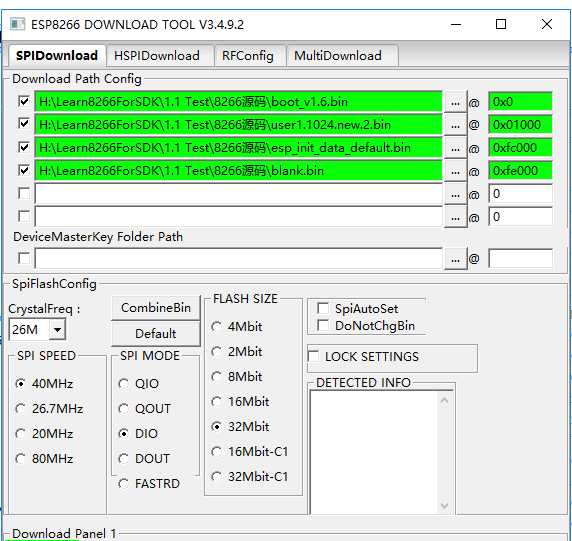Browse for file on fifth empty row

coord(455,194)
